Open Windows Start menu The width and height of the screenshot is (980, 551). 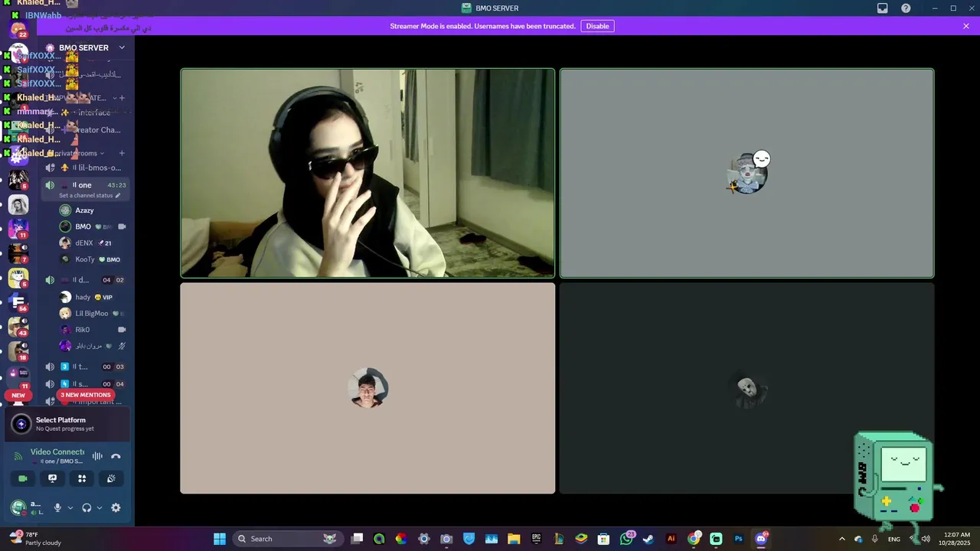pos(220,539)
